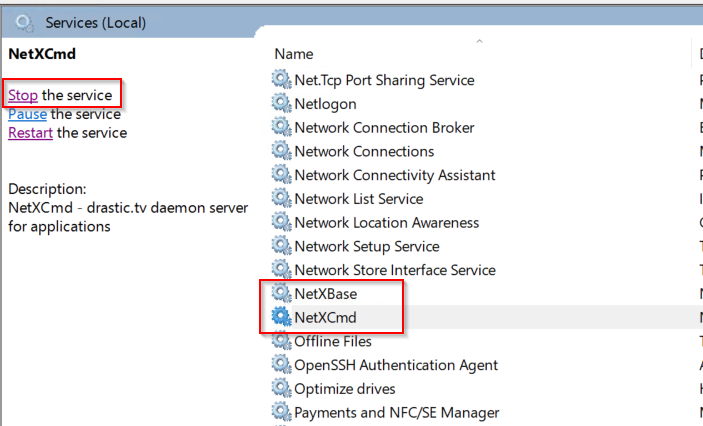Click the Pause the service link
Screen dimensions: 703x426
coord(27,114)
